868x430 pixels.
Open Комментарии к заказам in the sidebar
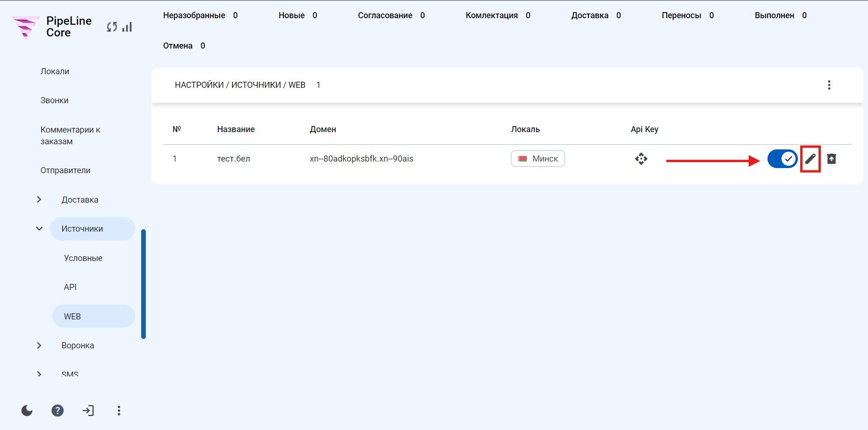click(70, 135)
